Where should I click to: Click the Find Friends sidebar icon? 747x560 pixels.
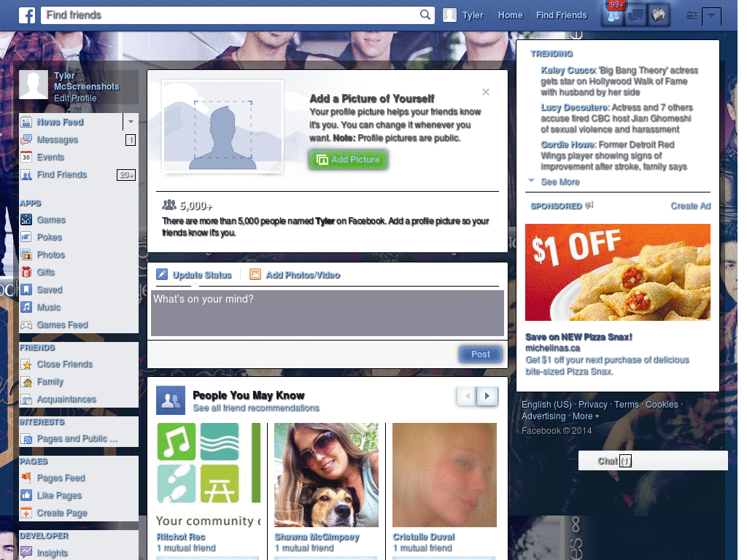26,175
